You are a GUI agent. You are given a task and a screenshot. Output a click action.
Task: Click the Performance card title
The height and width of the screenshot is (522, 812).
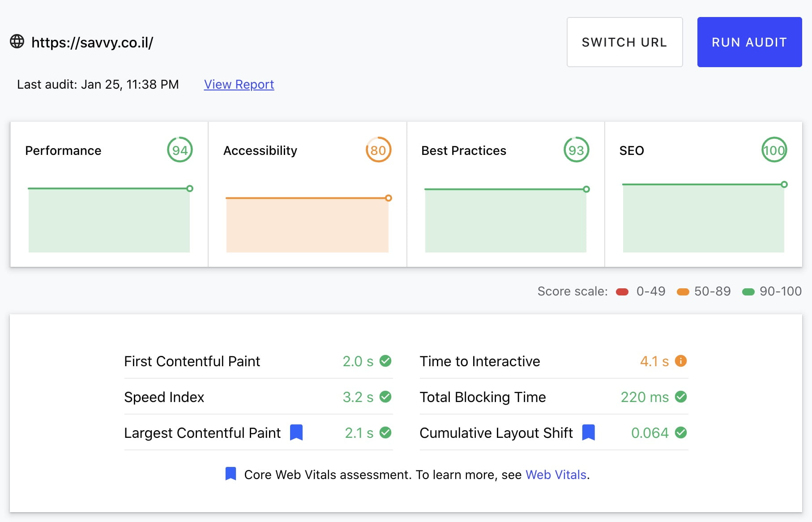click(x=63, y=150)
